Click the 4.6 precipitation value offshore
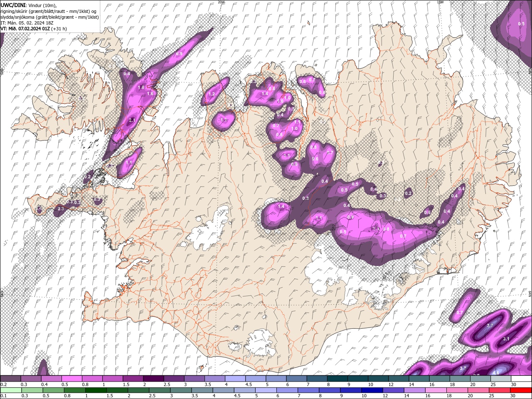The height and width of the screenshot is (399, 532). tap(495, 373)
